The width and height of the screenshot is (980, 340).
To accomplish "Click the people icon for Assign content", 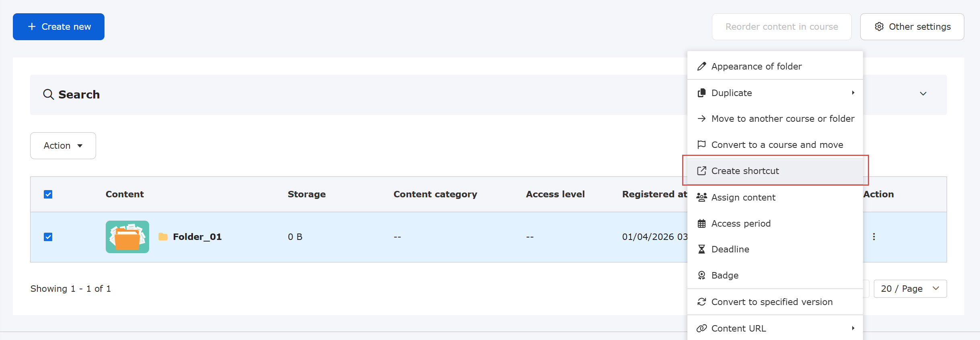I will [x=701, y=197].
